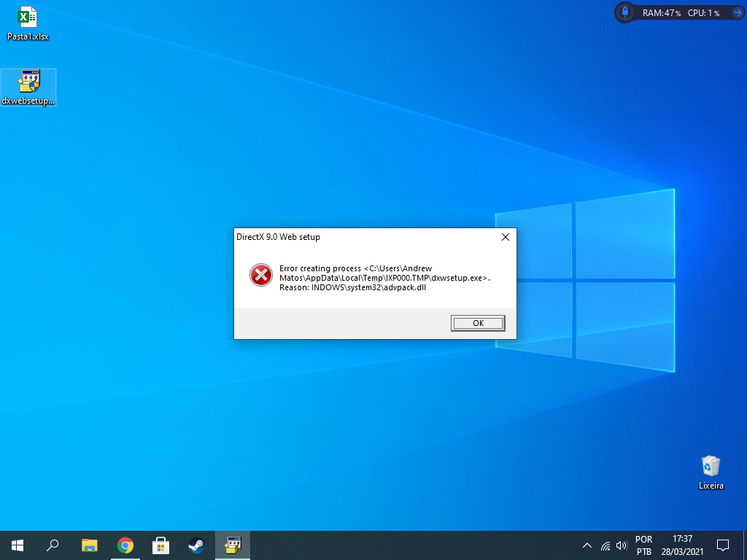
Task: Open Google Chrome from the taskbar
Action: [125, 545]
